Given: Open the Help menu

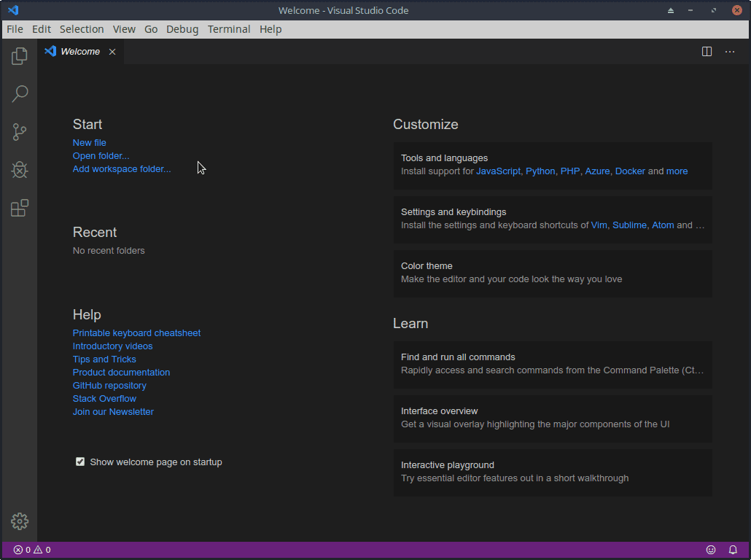Looking at the screenshot, I should pyautogui.click(x=271, y=29).
